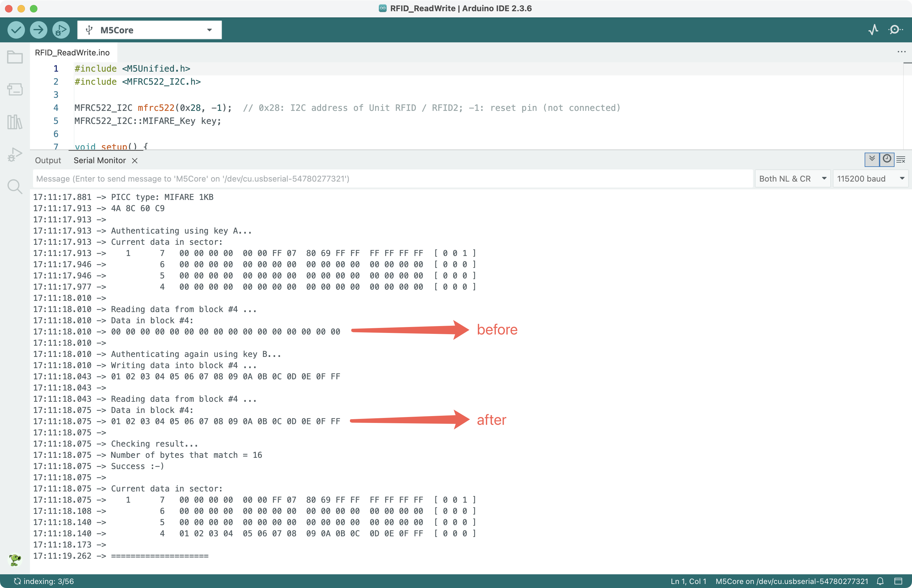
Task: Click the plant mascot icon at bottom left
Action: point(15,560)
